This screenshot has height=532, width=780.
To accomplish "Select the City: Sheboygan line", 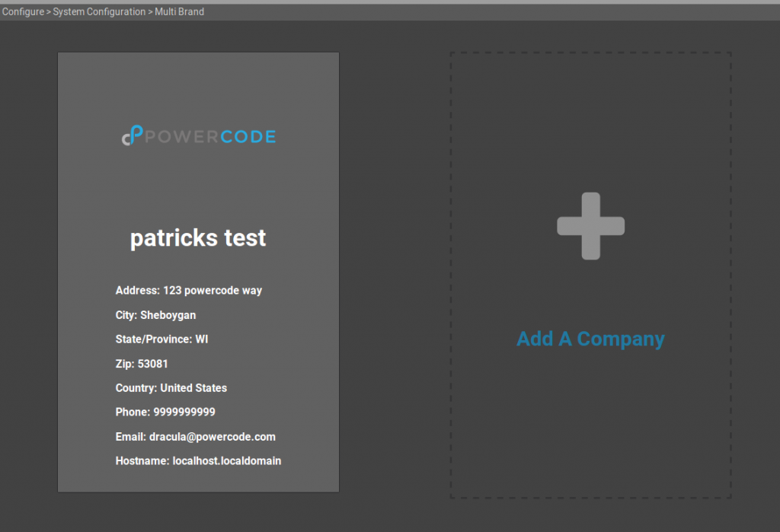I will 155,315.
